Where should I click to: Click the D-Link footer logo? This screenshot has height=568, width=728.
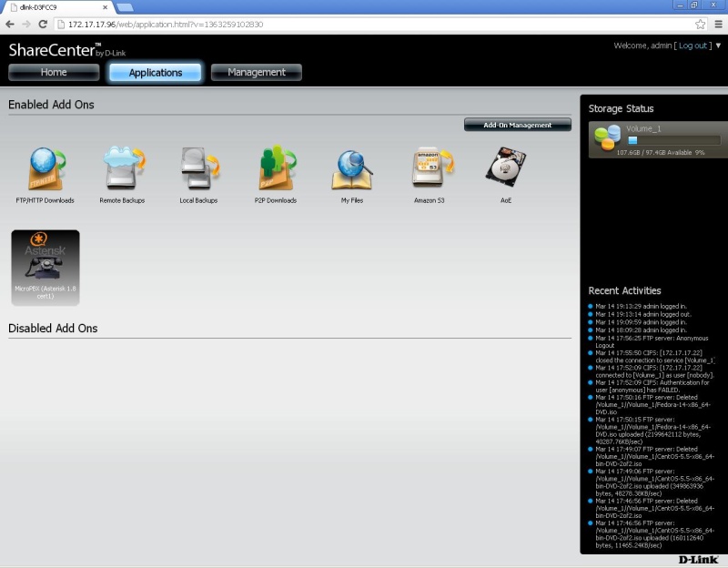(x=698, y=560)
